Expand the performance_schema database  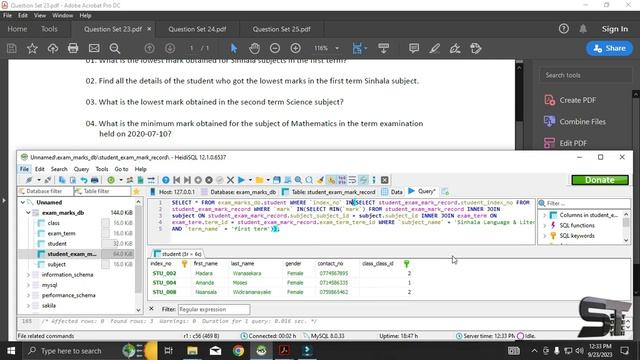tap(28, 295)
